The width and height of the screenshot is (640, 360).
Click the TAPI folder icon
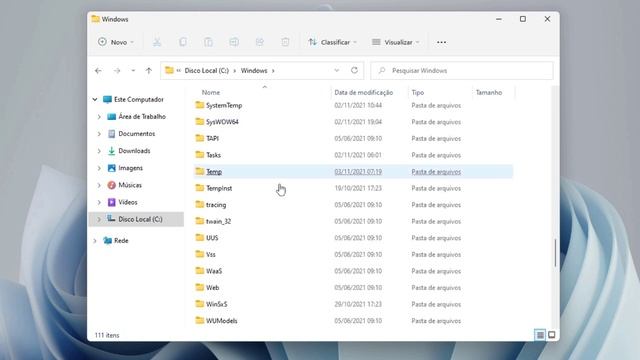[200, 138]
